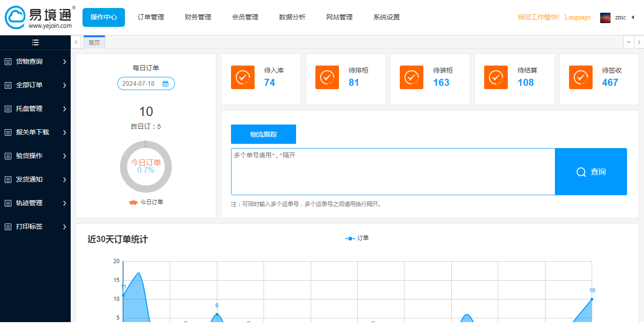The width and height of the screenshot is (644, 324).
Task: Click the 查询 search button
Action: click(591, 172)
